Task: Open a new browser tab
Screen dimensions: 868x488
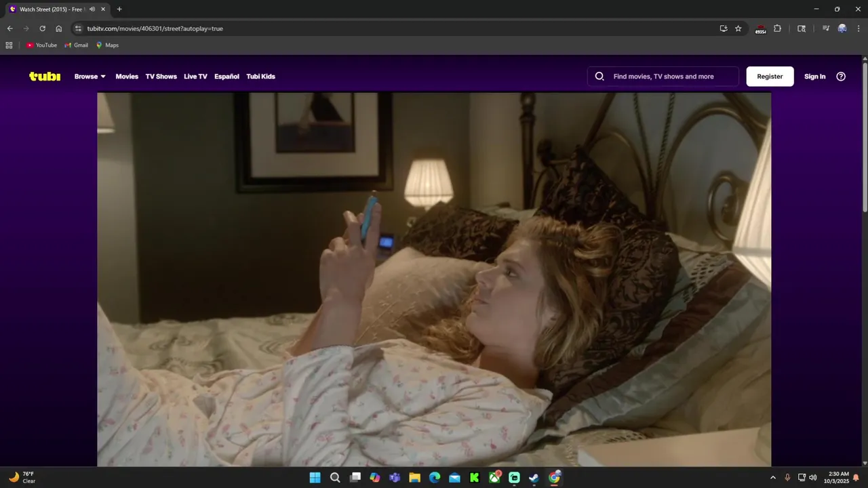Action: point(119,9)
